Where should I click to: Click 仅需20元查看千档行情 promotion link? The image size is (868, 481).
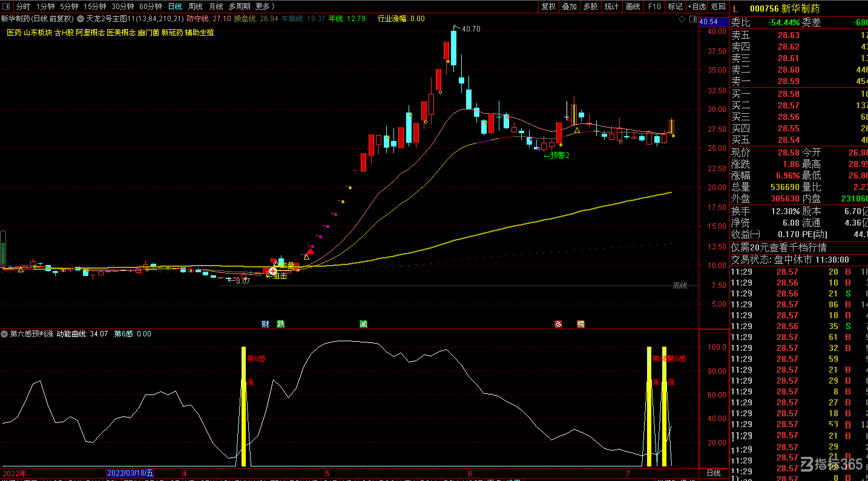[x=778, y=247]
